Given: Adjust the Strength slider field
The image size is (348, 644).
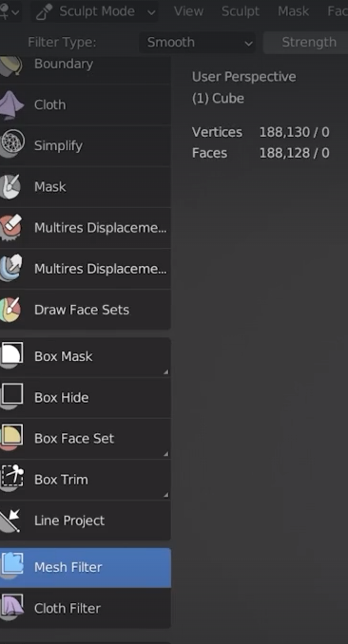Looking at the screenshot, I should pos(305,43).
